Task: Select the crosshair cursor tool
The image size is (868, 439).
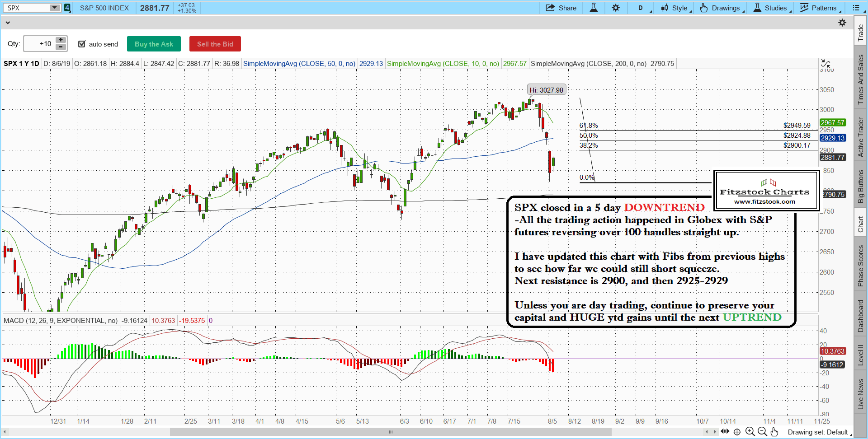Action: pyautogui.click(x=737, y=432)
